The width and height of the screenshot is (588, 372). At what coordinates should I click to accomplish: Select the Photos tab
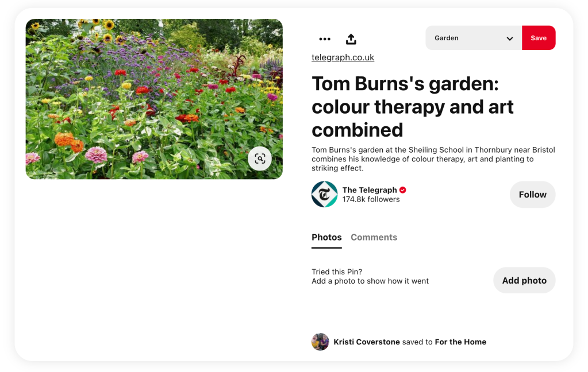coord(326,238)
